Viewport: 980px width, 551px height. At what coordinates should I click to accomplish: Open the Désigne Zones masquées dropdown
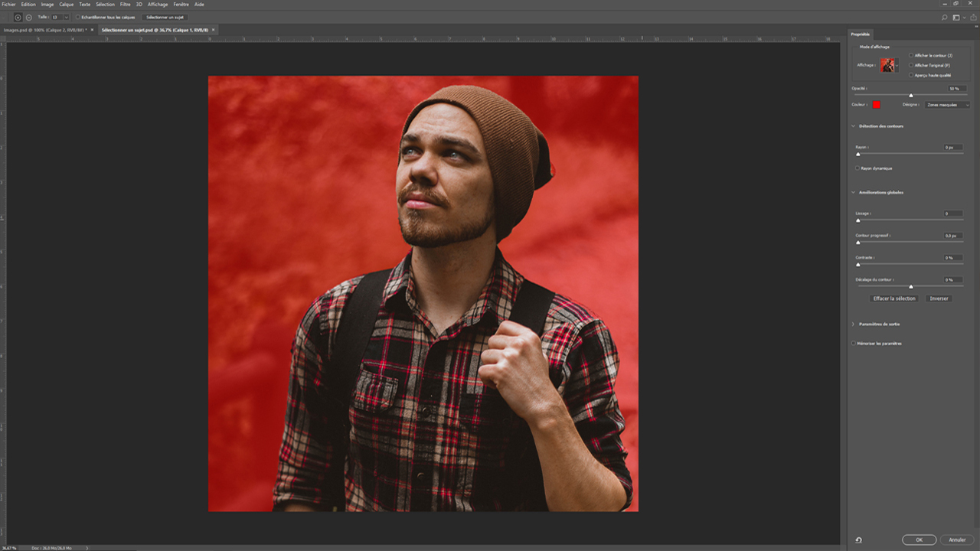coord(947,105)
